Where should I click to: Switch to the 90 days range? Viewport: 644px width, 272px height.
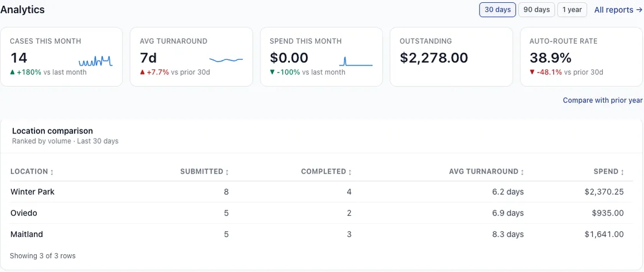click(x=536, y=10)
